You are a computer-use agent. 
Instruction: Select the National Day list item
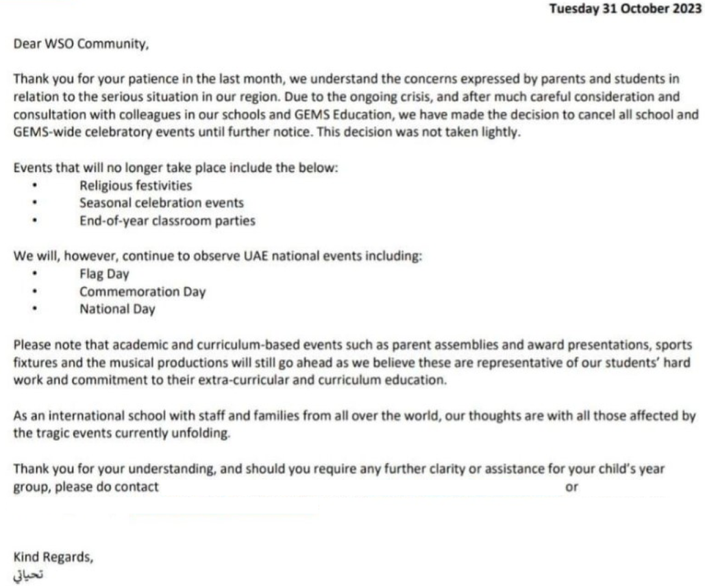(117, 309)
